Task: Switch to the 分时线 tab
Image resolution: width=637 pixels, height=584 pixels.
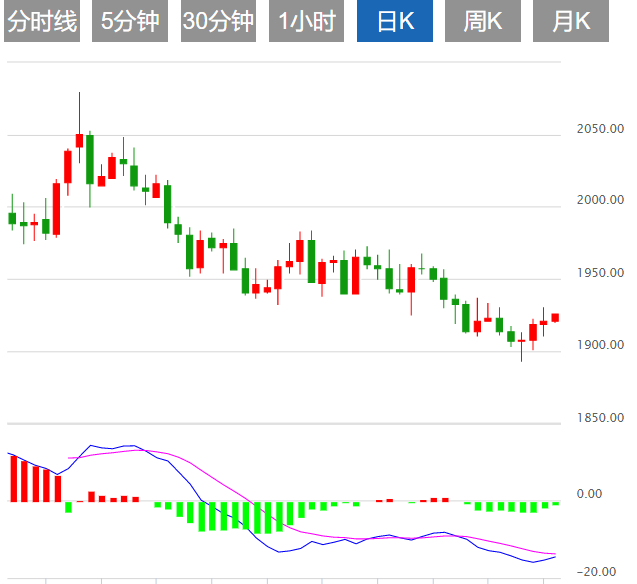Action: click(x=41, y=21)
